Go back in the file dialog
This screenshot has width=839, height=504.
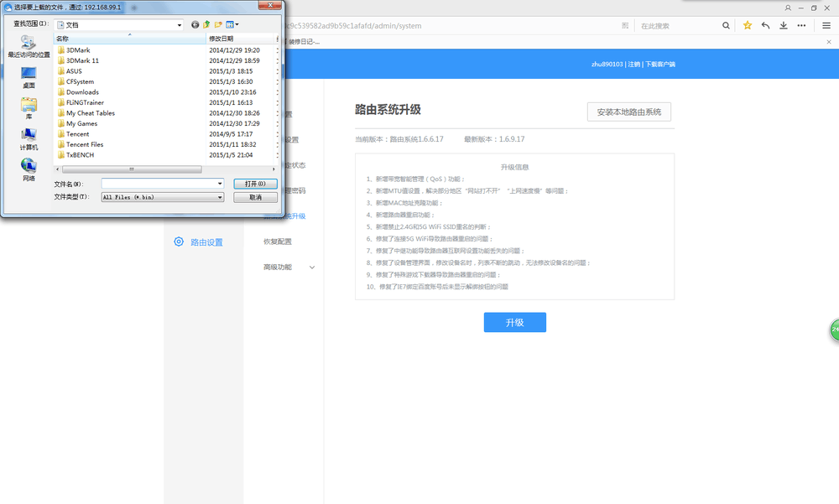195,24
